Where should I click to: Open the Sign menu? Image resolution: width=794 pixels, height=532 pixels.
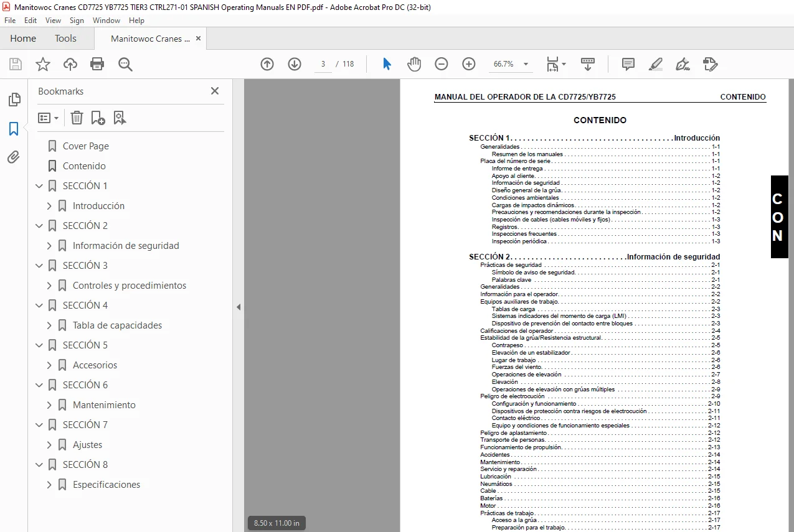(77, 21)
